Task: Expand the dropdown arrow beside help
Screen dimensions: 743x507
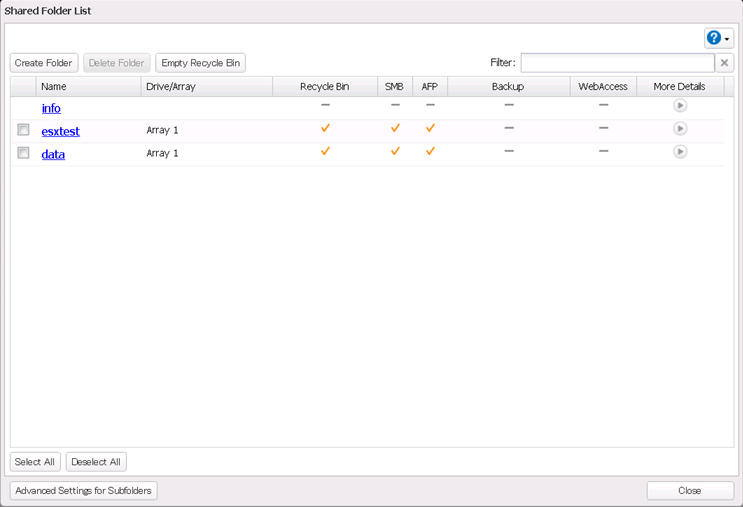Action: [x=728, y=39]
